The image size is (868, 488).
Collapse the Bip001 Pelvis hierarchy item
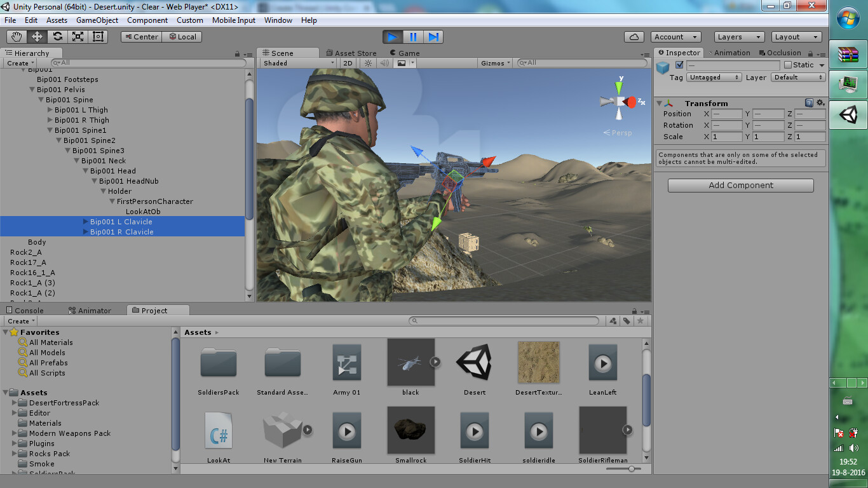tap(32, 89)
